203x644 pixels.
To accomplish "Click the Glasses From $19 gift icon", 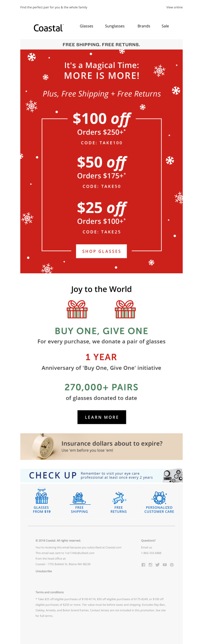I will (x=42, y=495).
